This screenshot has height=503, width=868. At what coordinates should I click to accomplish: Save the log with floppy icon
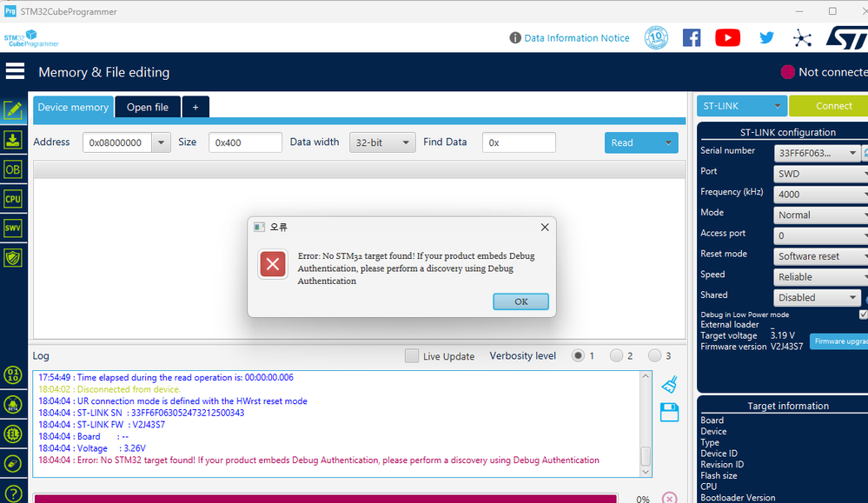[669, 413]
